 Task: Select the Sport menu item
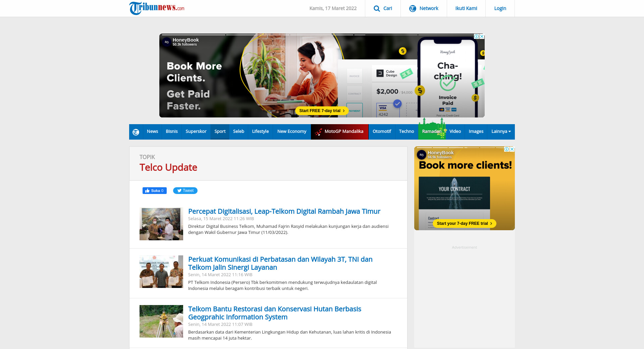[220, 132]
